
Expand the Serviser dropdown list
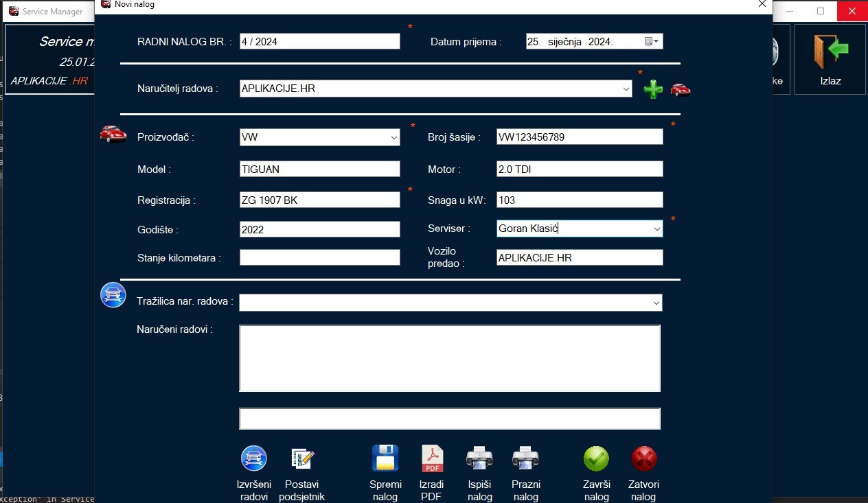656,229
